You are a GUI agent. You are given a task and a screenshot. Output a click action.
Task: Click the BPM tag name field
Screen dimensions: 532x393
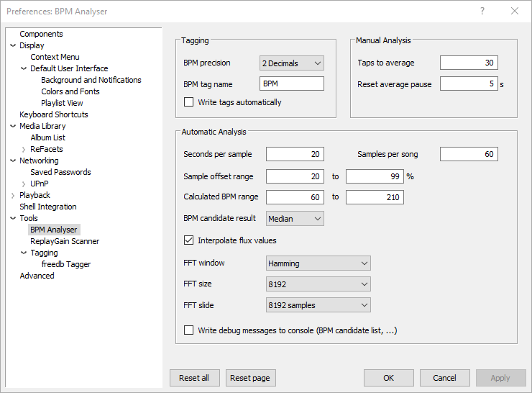pyautogui.click(x=291, y=83)
